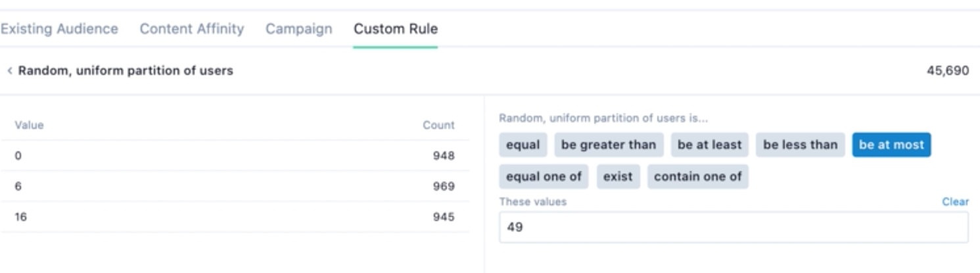Pick the 'contain one of' operator
Image resolution: width=980 pixels, height=273 pixels.
pyautogui.click(x=697, y=177)
